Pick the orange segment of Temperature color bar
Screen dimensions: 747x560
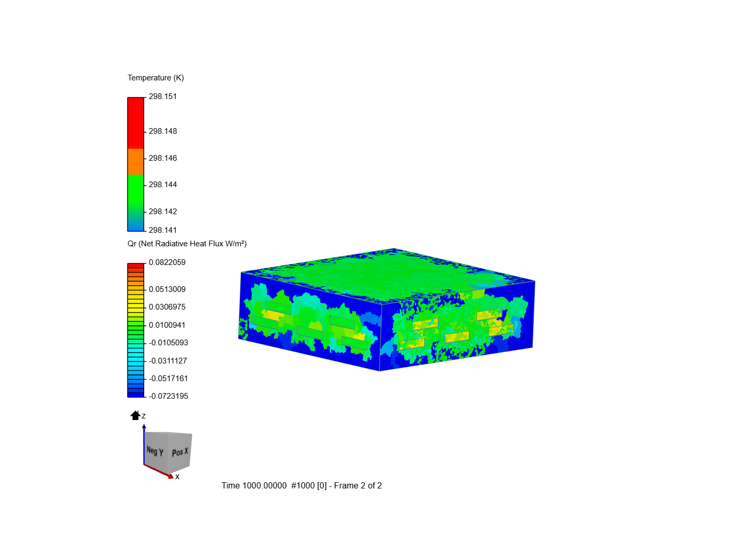click(136, 162)
